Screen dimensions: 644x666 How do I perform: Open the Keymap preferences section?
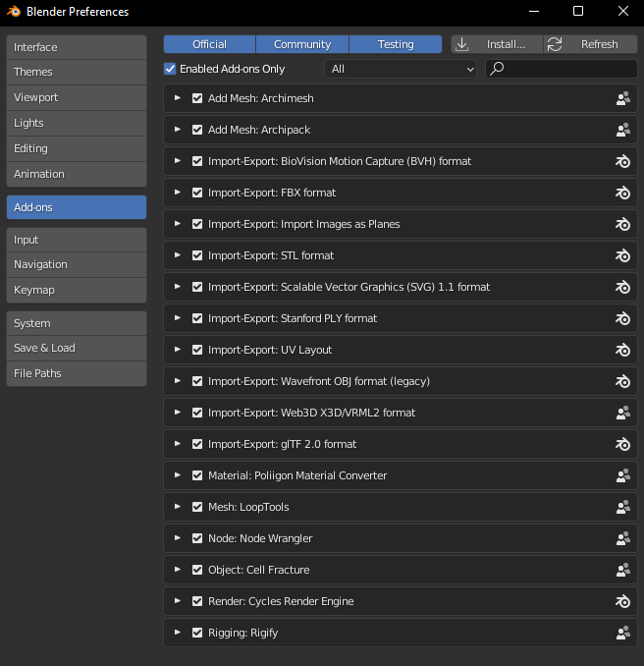(77, 290)
